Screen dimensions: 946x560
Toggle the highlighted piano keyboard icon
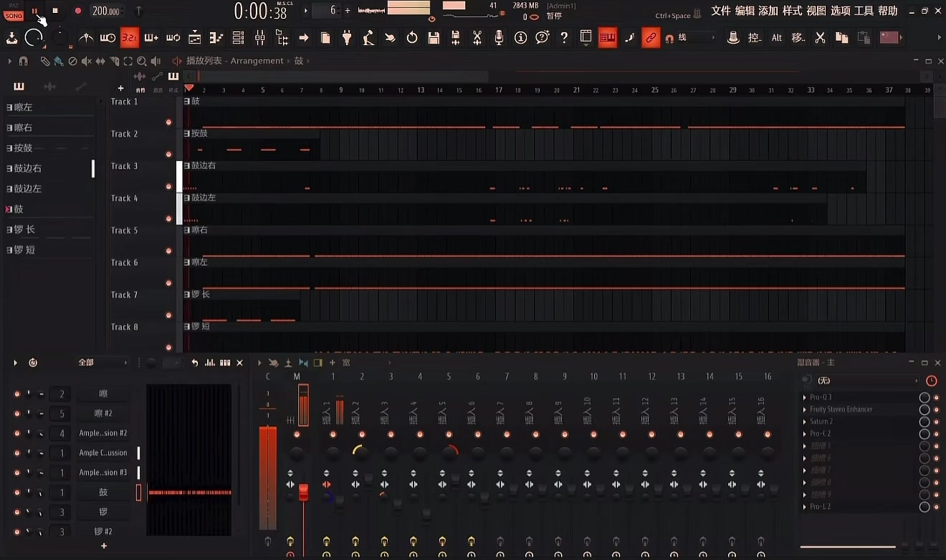(608, 38)
